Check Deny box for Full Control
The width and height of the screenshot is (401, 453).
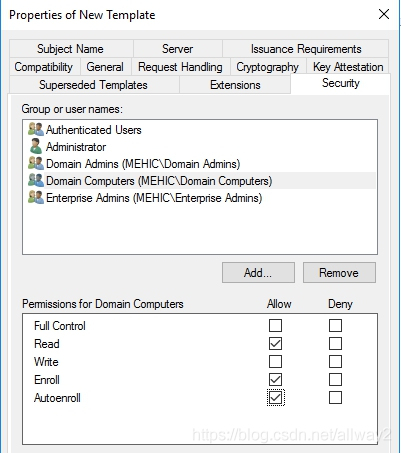pos(335,325)
